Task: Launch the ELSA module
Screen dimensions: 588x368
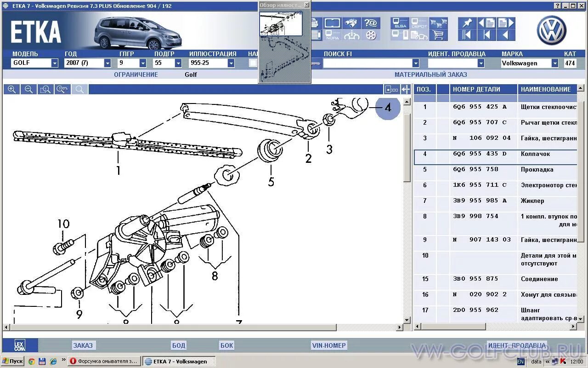Action: click(400, 23)
